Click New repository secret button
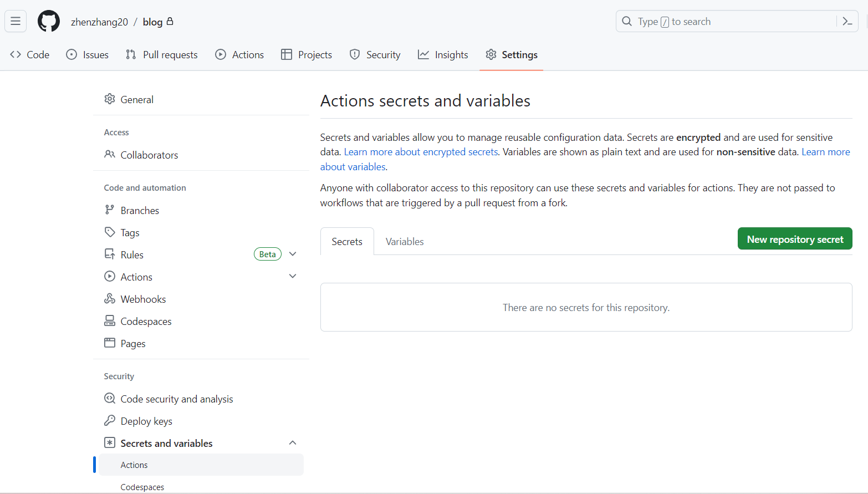Viewport: 868px width, 494px height. tap(795, 239)
